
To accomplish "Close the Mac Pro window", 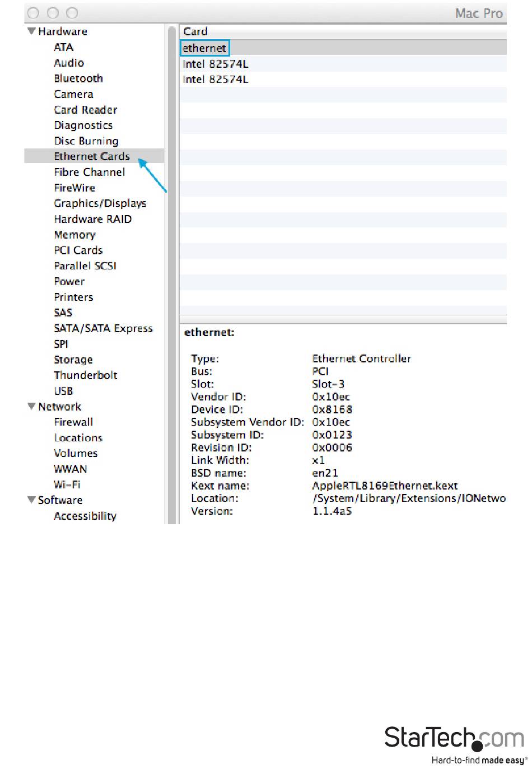I will [33, 13].
